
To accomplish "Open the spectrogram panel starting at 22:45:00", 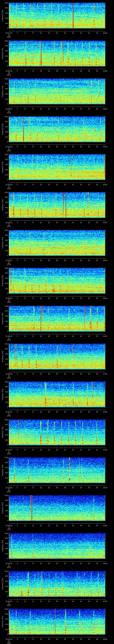I will [57, 546].
